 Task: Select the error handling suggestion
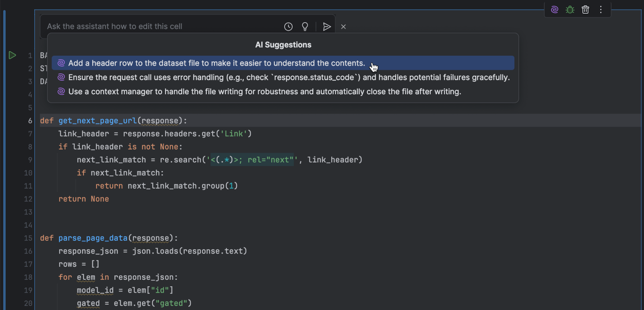coord(289,77)
